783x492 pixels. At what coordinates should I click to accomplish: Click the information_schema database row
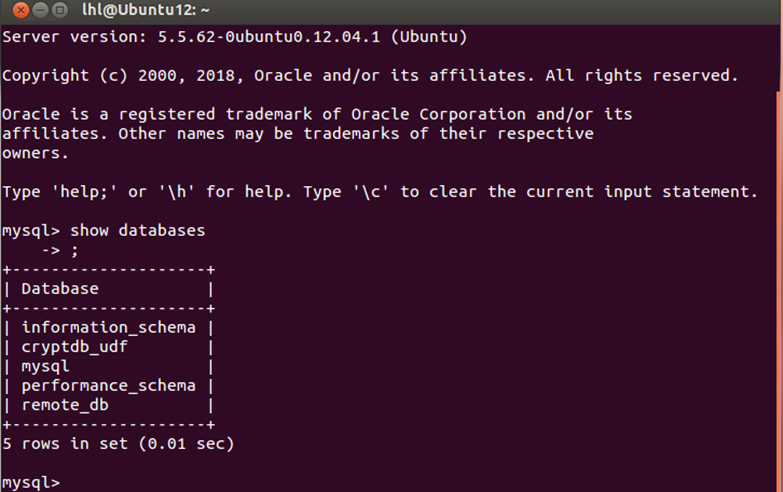[108, 328]
